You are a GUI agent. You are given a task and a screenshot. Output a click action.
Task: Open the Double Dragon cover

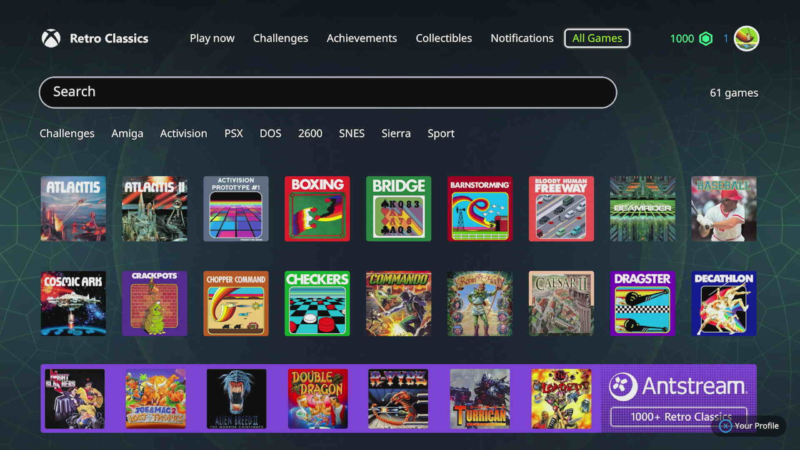click(318, 399)
